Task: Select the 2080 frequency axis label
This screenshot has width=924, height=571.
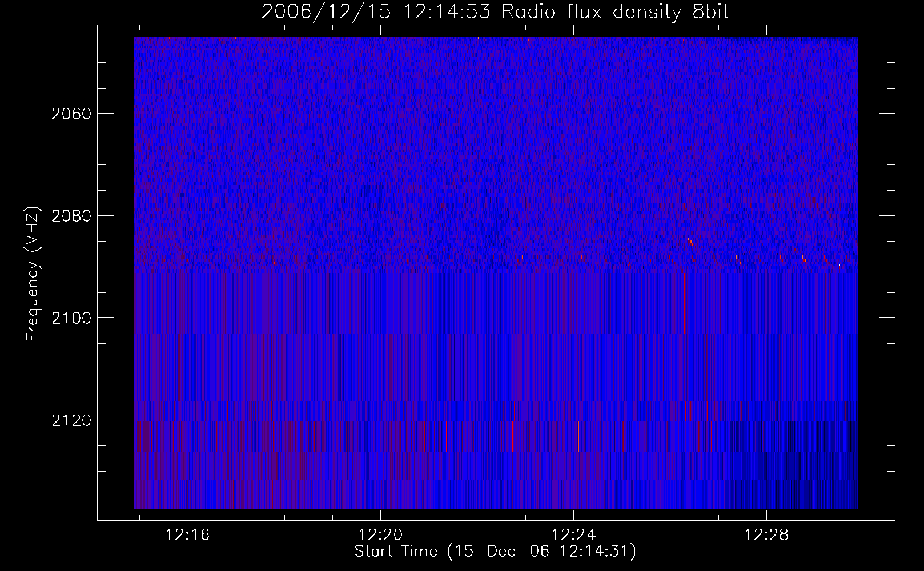Action: 71,216
